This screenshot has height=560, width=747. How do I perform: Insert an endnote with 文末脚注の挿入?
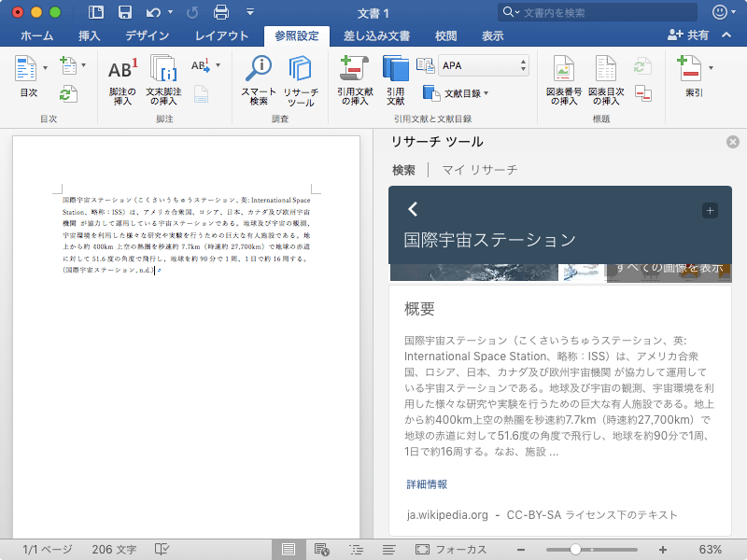click(x=163, y=80)
